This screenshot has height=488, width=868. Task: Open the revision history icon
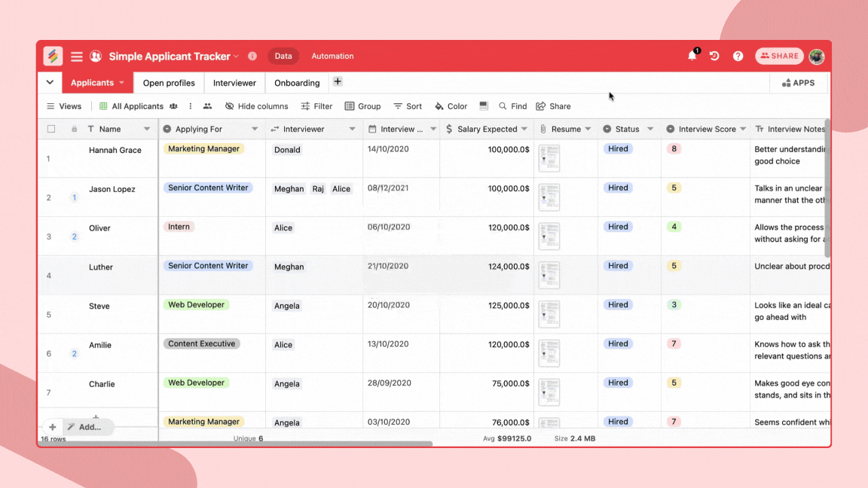coord(714,56)
